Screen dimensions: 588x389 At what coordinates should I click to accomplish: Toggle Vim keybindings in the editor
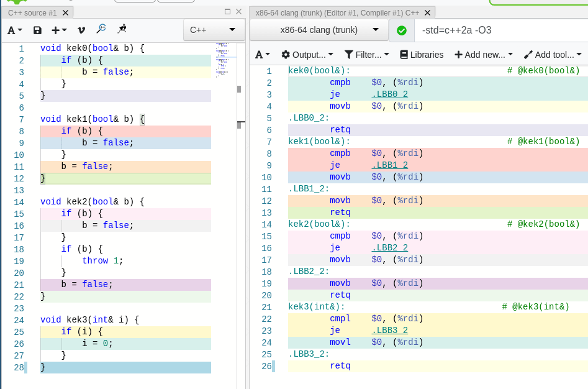81,30
